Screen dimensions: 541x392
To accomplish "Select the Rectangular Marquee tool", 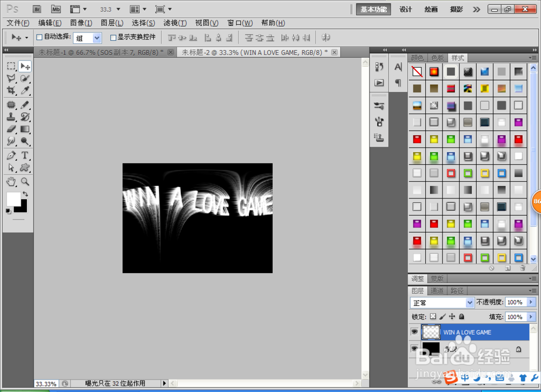I will [11, 66].
